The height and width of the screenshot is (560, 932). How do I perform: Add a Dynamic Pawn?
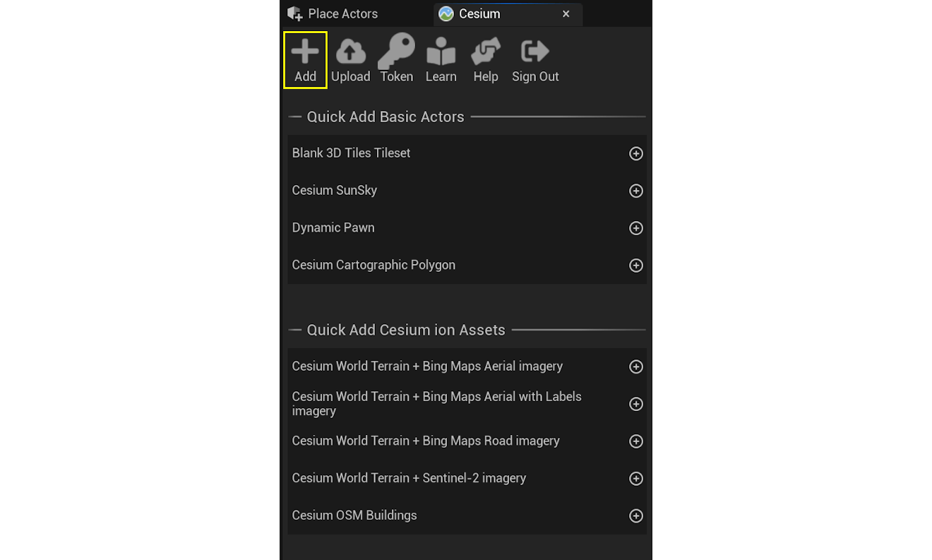point(635,228)
